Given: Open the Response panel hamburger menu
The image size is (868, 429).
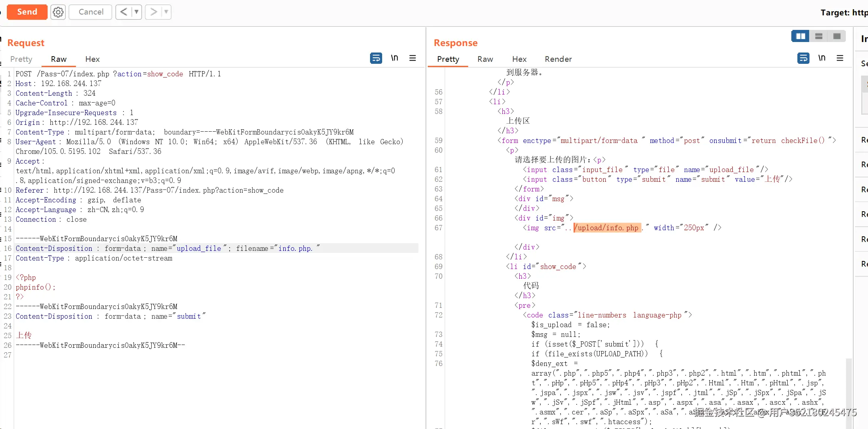Looking at the screenshot, I should pyautogui.click(x=840, y=58).
